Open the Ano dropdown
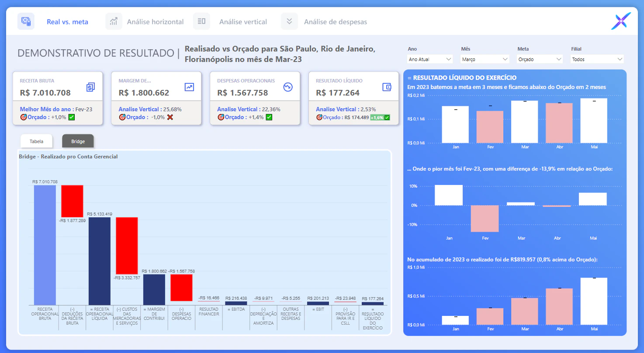644x353 pixels. [x=430, y=59]
